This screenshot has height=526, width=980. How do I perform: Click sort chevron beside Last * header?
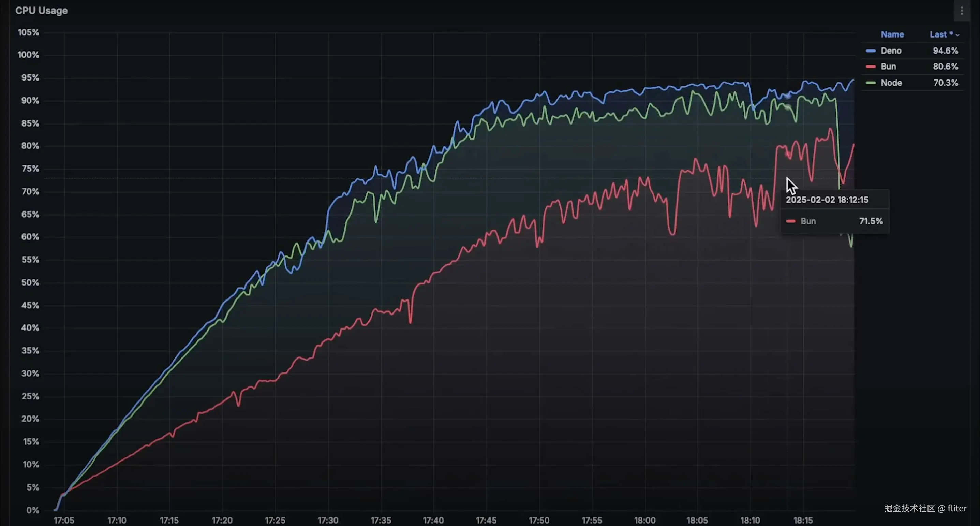coord(957,35)
